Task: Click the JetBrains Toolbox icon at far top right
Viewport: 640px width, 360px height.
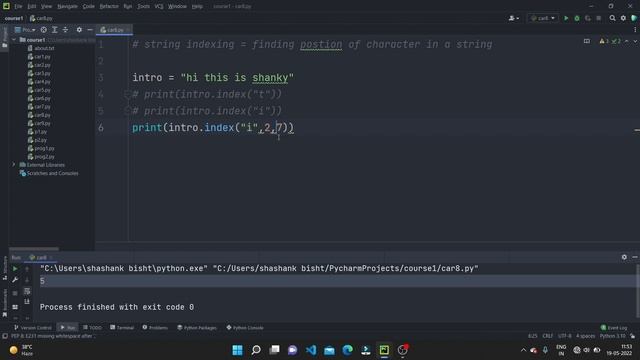Action: pyautogui.click(x=634, y=18)
